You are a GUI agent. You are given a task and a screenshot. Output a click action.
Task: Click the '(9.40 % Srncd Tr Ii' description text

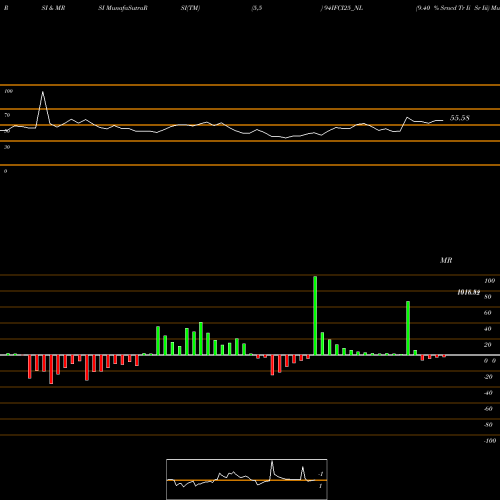point(443,8)
